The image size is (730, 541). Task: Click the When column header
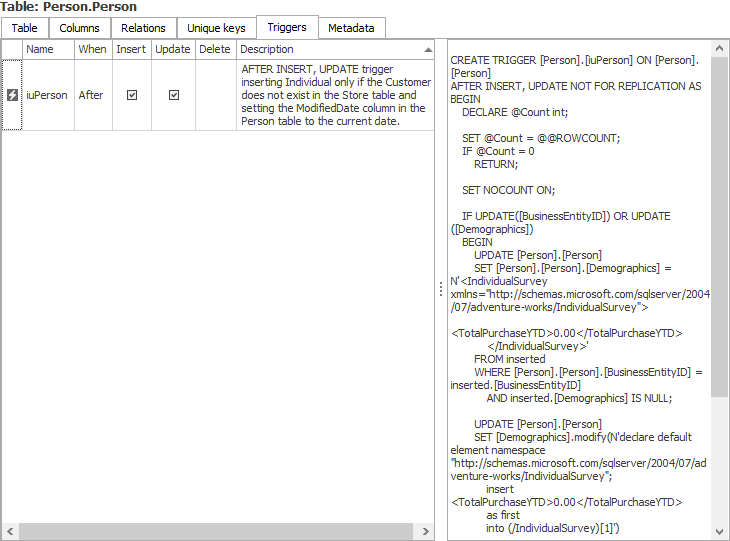point(92,49)
